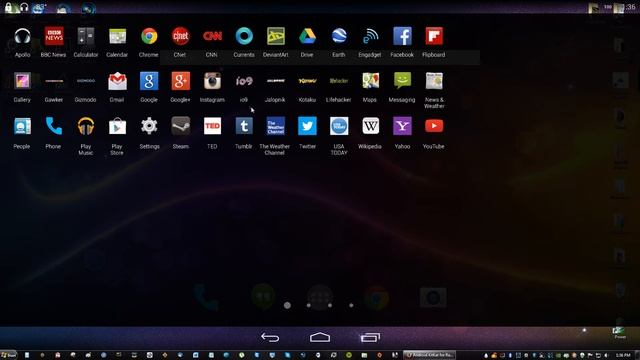Open the io9 app
This screenshot has width=640, height=360.
tap(244, 81)
